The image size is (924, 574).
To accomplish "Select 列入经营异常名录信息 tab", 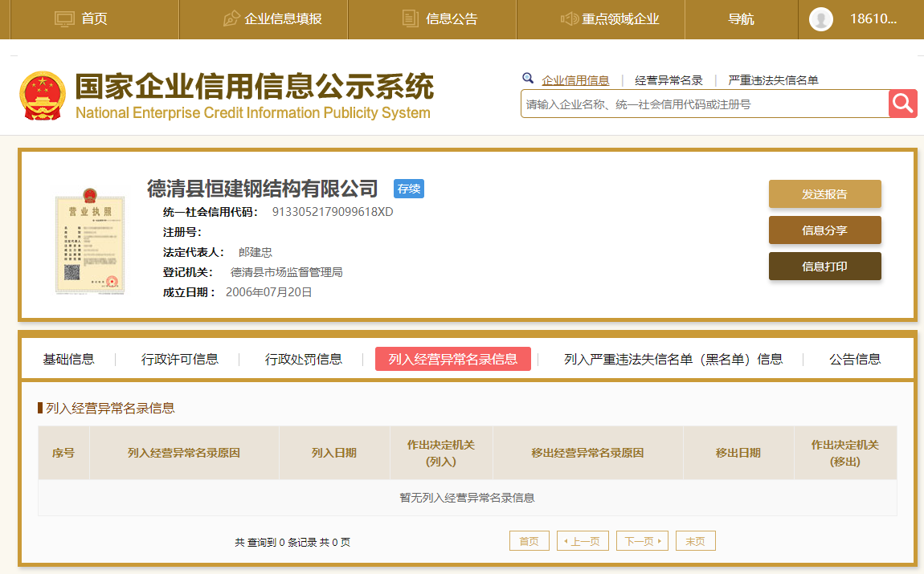I will point(453,359).
